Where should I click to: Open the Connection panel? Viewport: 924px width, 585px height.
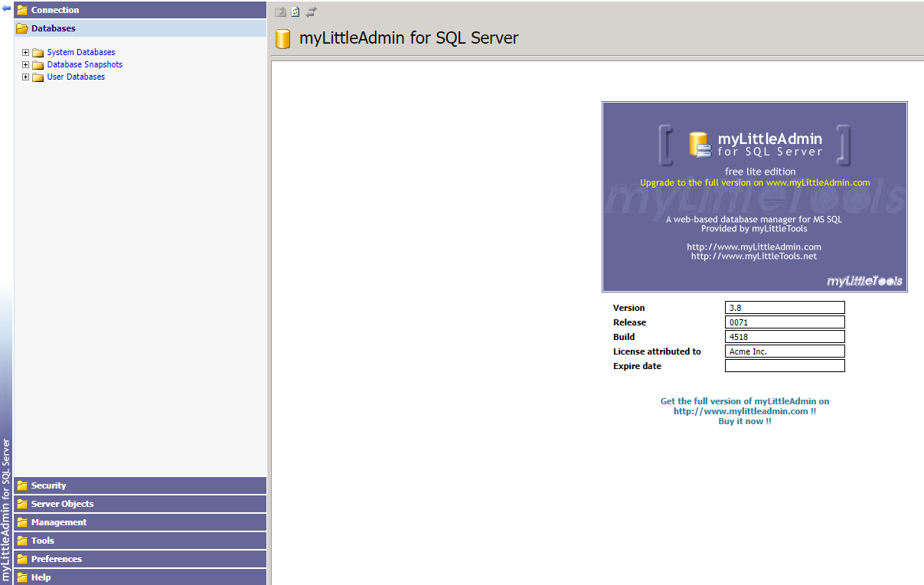tap(140, 10)
